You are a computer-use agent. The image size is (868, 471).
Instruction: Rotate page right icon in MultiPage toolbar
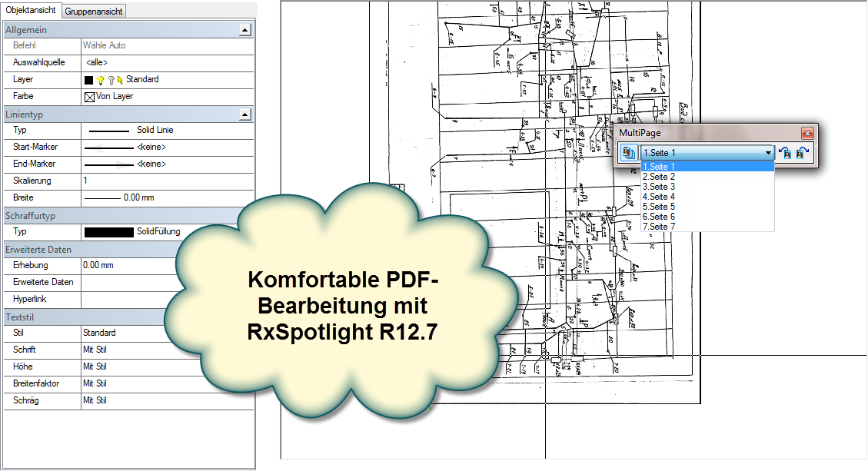click(x=802, y=153)
